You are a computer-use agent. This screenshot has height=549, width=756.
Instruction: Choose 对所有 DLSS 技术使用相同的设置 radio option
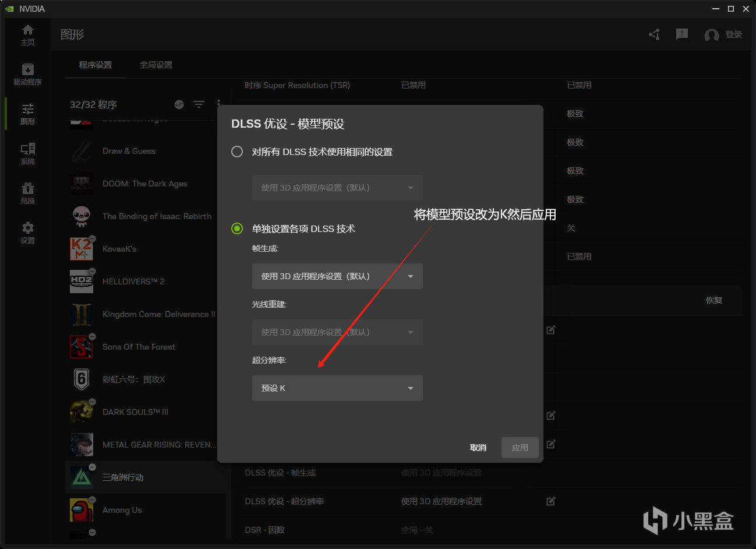coord(237,152)
